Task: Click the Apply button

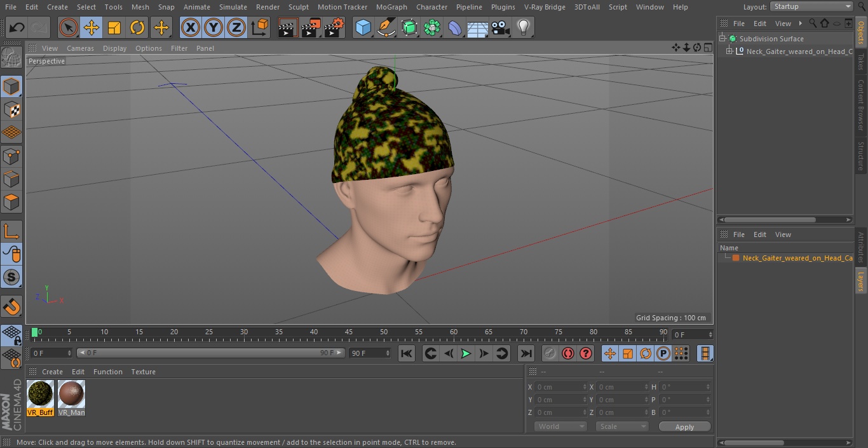Action: (684, 427)
